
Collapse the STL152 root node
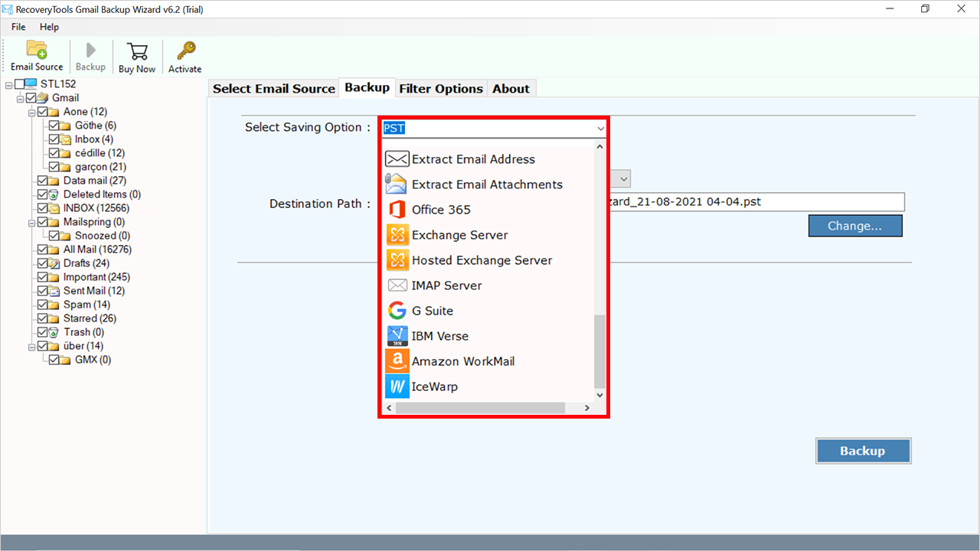(x=9, y=84)
